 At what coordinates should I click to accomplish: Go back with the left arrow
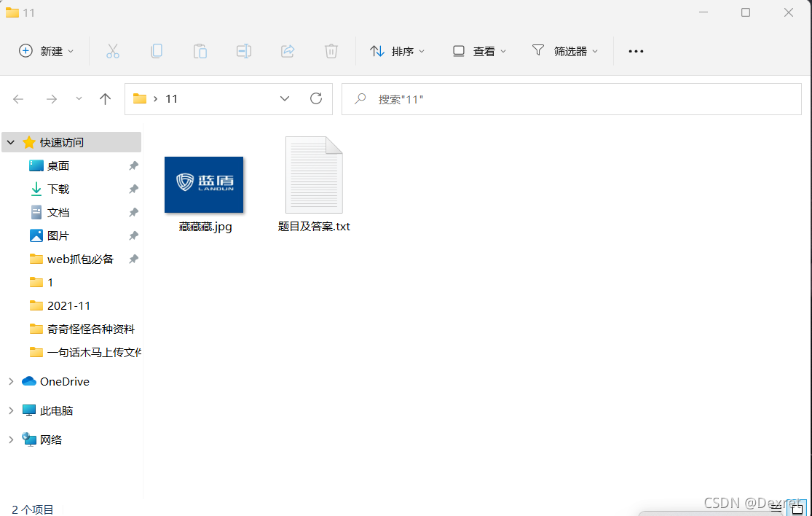(x=19, y=99)
